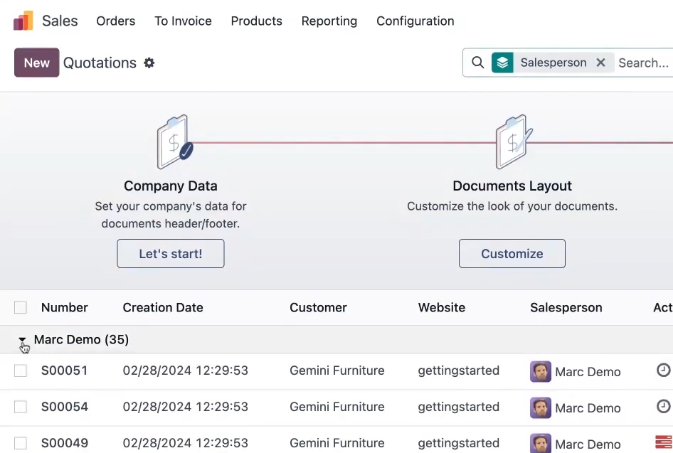
Task: Click gettingstarted website in S00051 row
Action: tap(458, 371)
